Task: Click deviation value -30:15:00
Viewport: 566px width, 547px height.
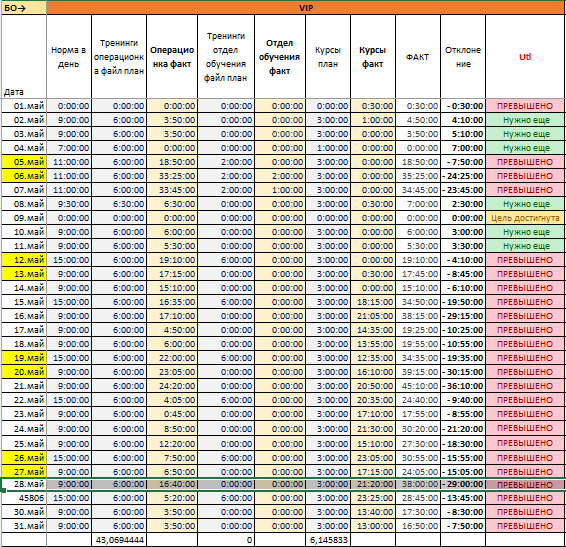Action: [463, 372]
